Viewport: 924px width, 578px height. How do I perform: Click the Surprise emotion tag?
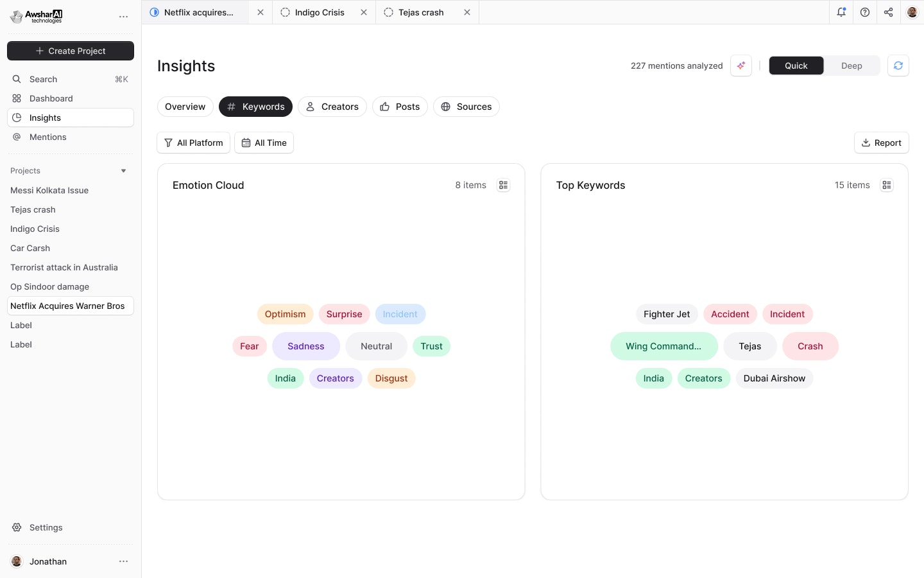pyautogui.click(x=345, y=314)
